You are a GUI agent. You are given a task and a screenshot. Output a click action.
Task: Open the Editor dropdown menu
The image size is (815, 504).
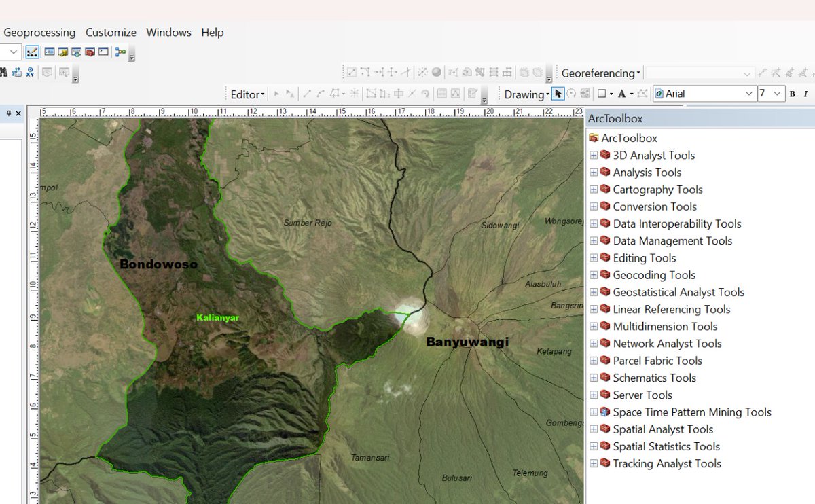click(x=247, y=94)
